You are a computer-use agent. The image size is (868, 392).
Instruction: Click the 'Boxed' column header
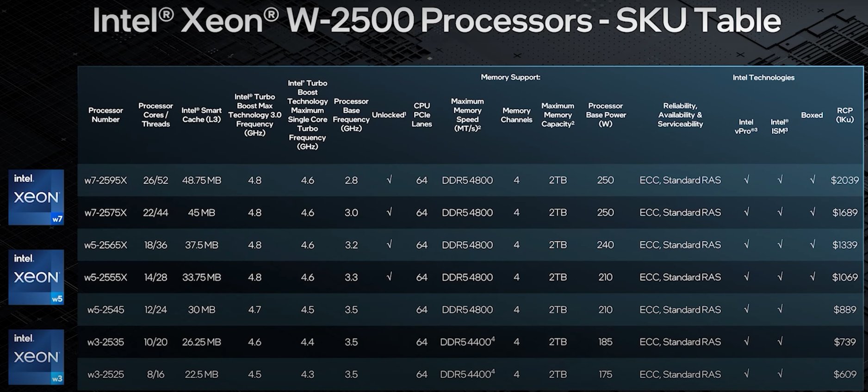pyautogui.click(x=812, y=115)
